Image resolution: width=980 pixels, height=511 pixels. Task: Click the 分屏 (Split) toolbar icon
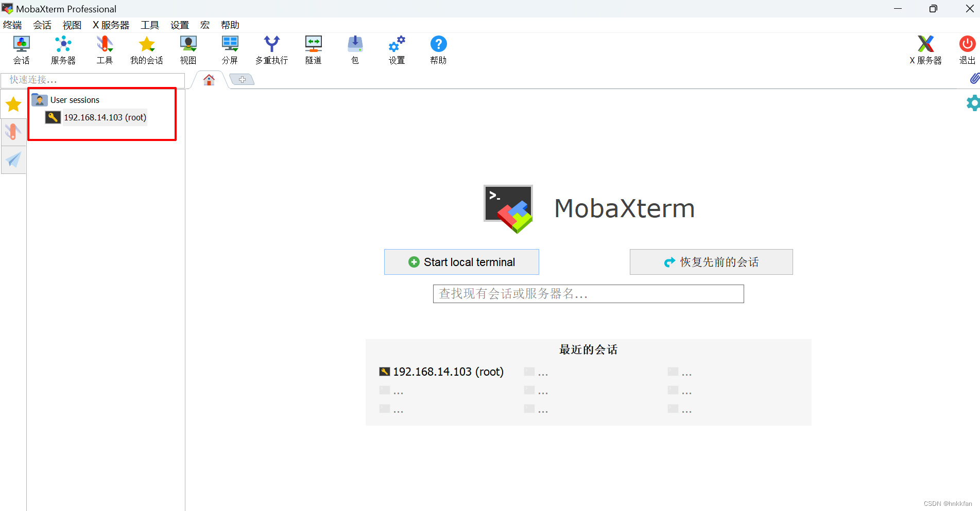pyautogui.click(x=230, y=50)
